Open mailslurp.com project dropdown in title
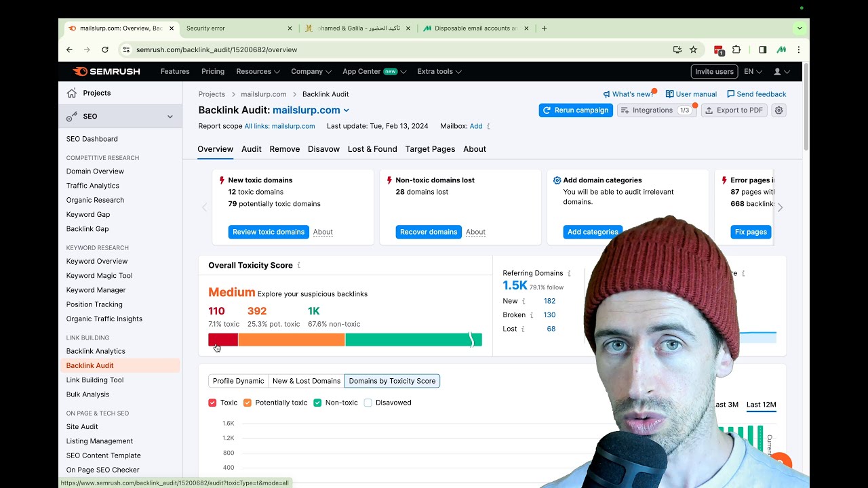Image resolution: width=868 pixels, height=488 pixels. (x=346, y=110)
